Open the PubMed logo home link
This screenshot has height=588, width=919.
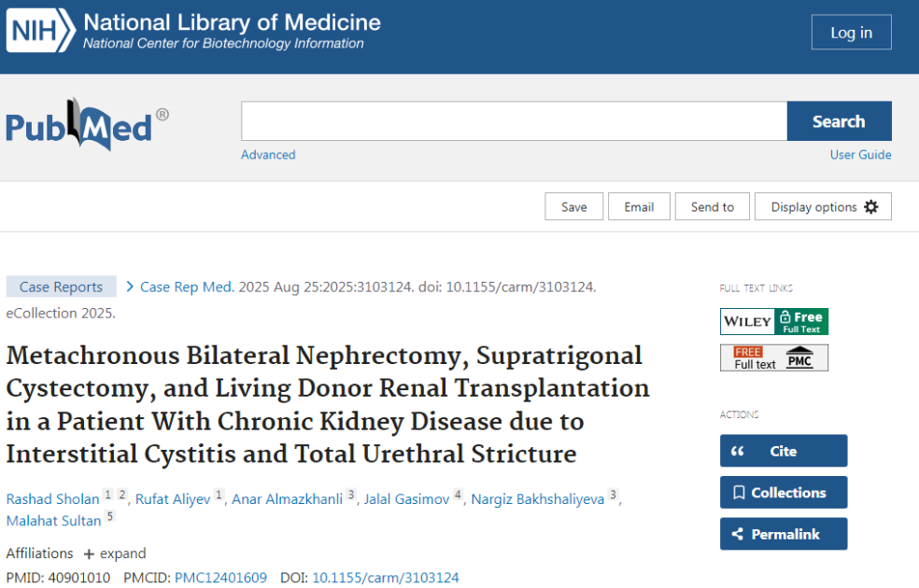coord(87,125)
